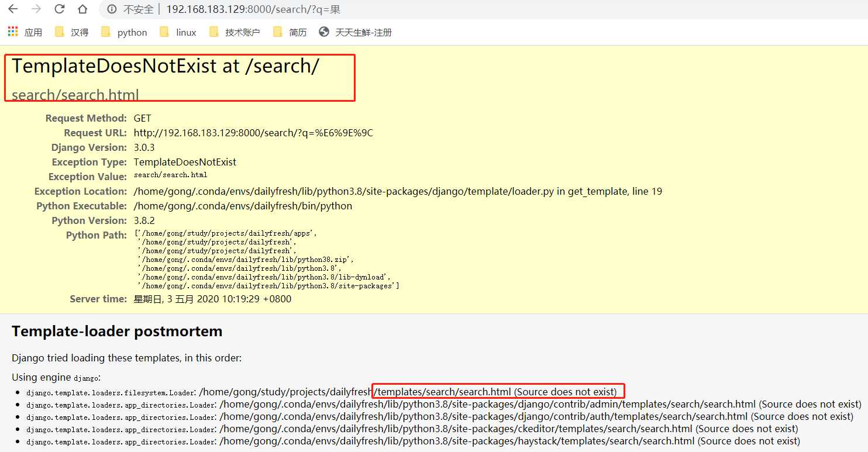This screenshot has height=452, width=868.
Task: Click the contrib/auth templates loader line
Action: pyautogui.click(x=440, y=416)
